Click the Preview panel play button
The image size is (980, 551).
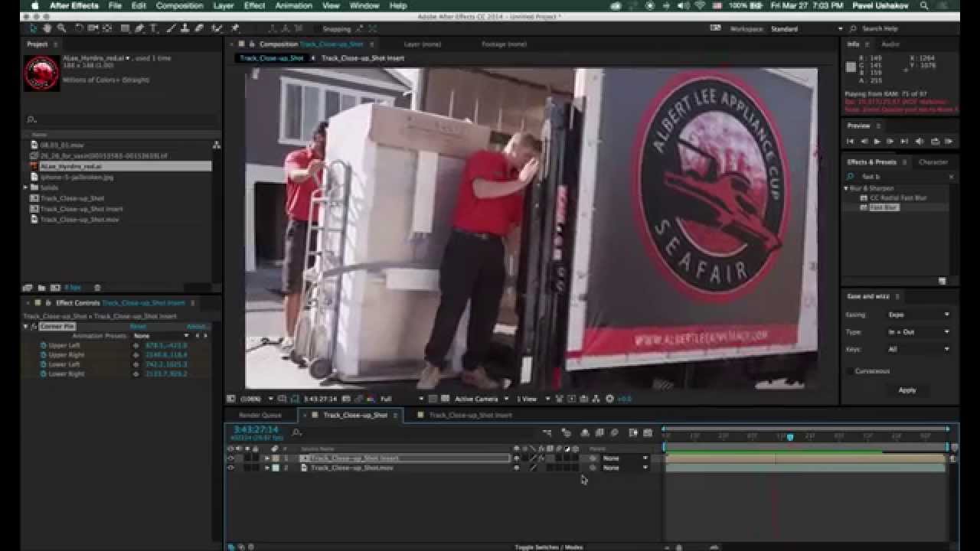pyautogui.click(x=877, y=142)
